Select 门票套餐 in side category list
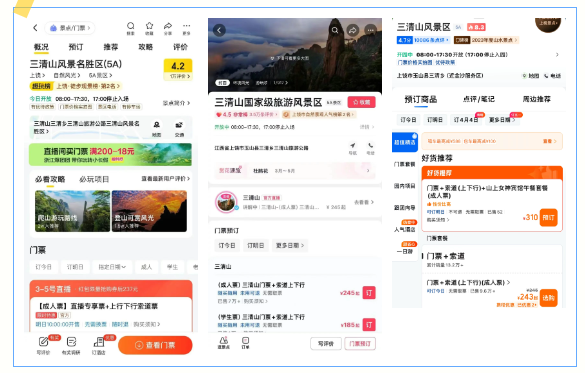 404,164
